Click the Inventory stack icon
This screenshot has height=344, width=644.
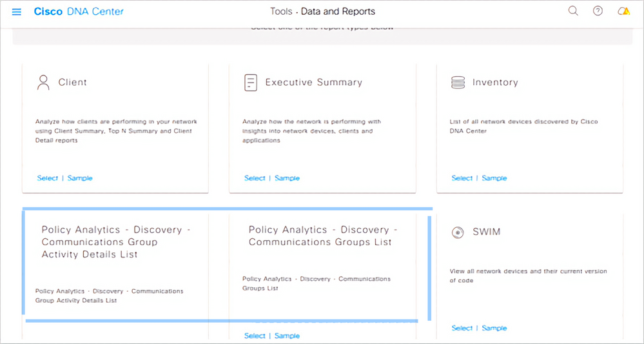[458, 83]
